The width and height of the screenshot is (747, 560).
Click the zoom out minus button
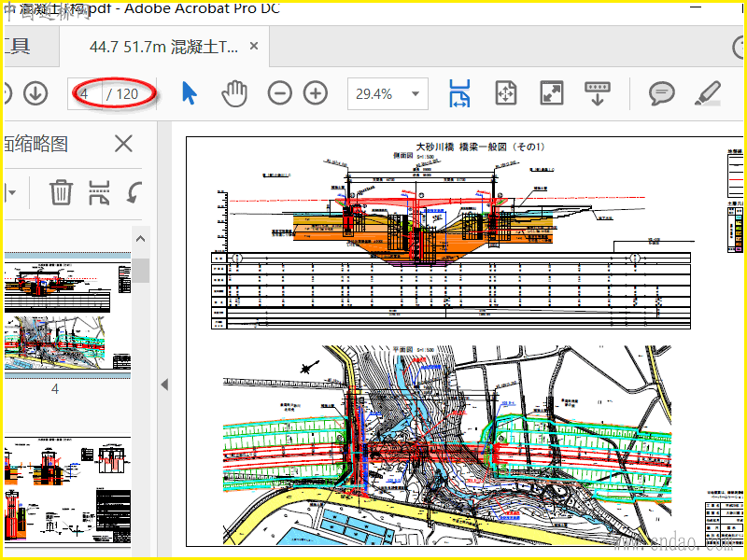(x=280, y=93)
